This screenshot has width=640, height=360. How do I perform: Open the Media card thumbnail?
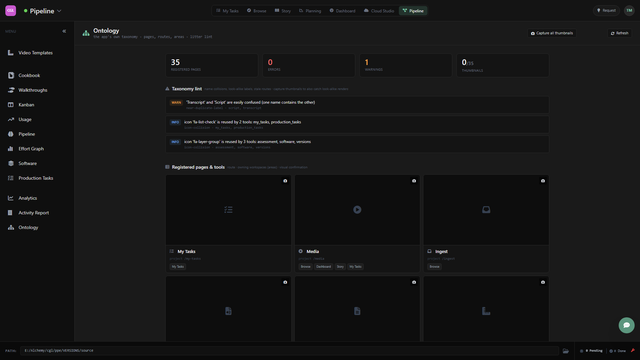point(357,210)
